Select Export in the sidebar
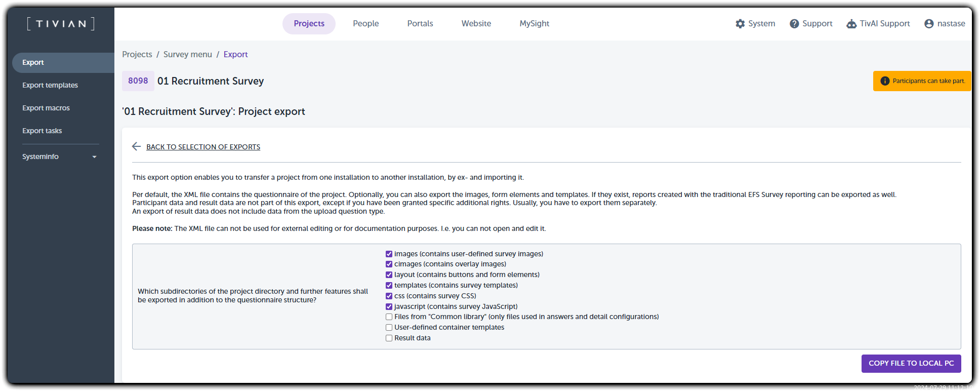 63,63
